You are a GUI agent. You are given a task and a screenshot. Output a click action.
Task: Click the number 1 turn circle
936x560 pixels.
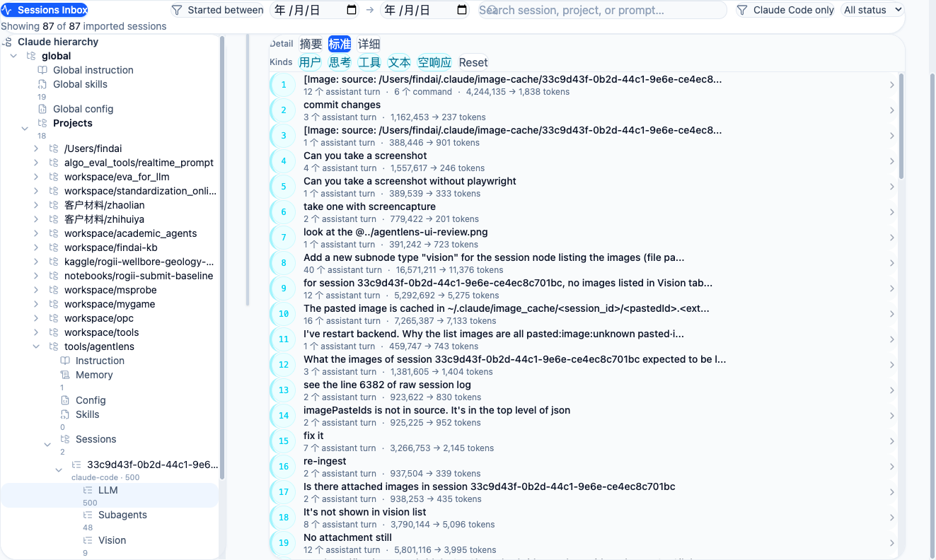284,85
